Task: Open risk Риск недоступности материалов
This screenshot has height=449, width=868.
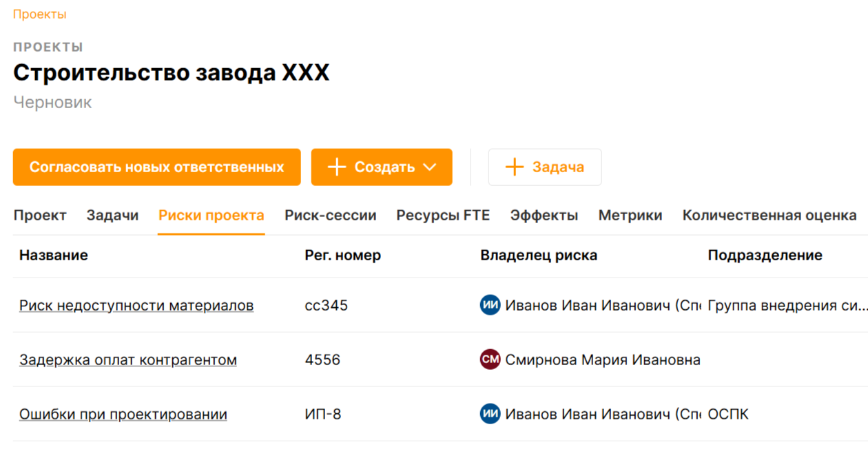Action: click(x=136, y=305)
